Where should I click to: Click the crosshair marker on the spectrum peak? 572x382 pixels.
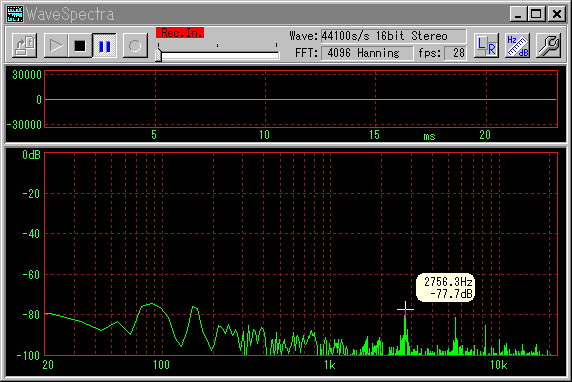coord(405,310)
